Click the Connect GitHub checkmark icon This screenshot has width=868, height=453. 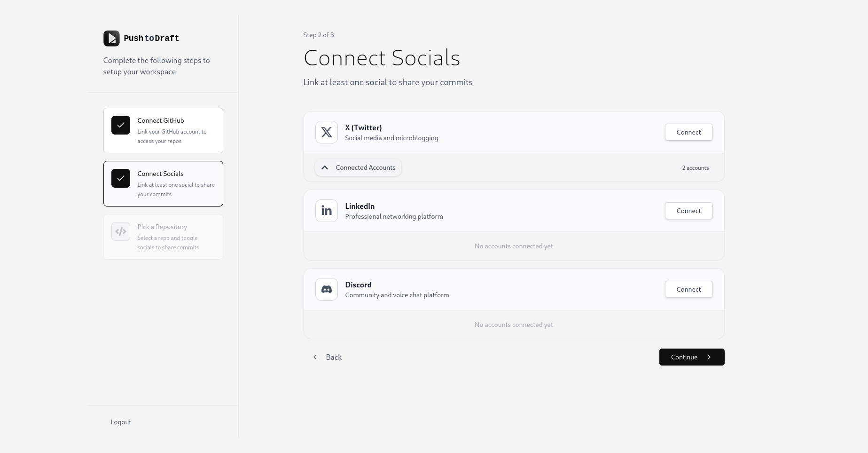(121, 125)
